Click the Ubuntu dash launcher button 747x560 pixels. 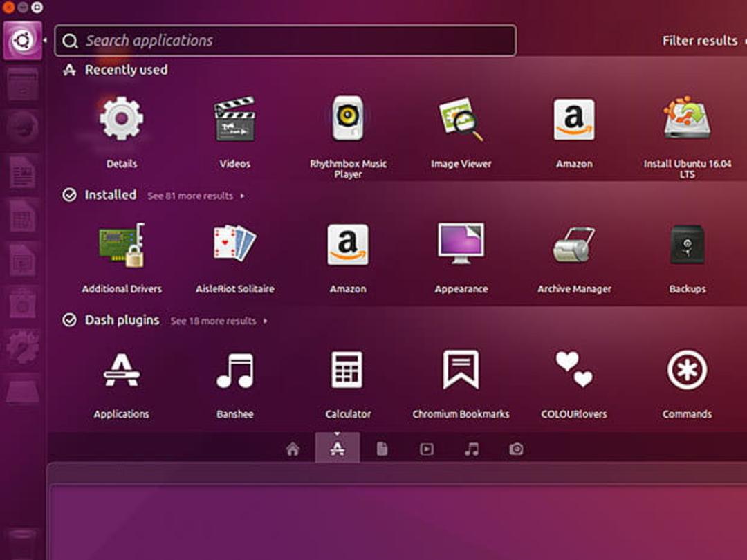(22, 41)
